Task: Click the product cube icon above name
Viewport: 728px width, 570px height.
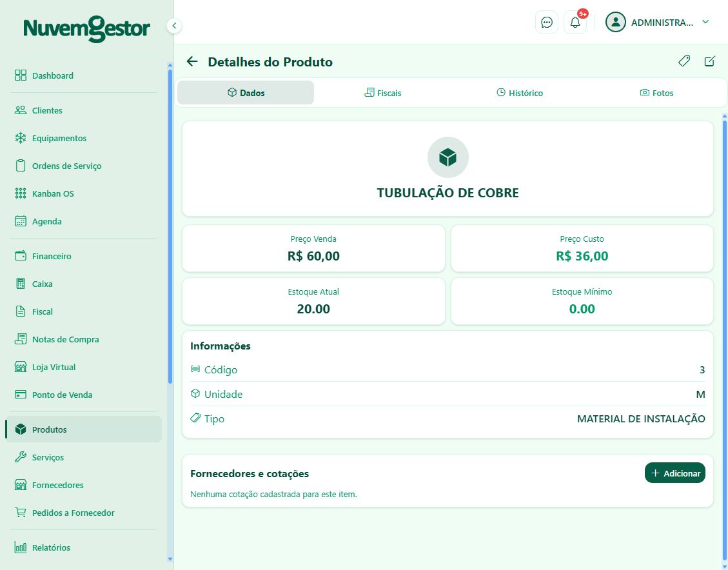Action: pyautogui.click(x=448, y=157)
